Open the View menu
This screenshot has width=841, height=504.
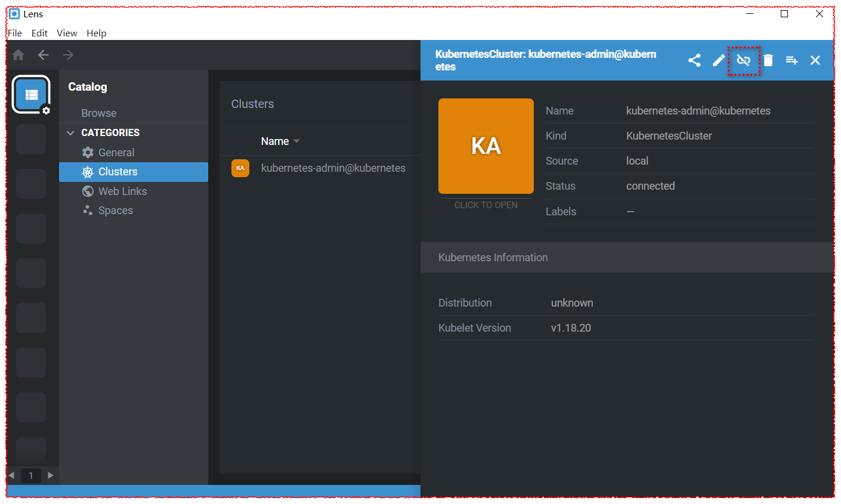click(x=67, y=33)
